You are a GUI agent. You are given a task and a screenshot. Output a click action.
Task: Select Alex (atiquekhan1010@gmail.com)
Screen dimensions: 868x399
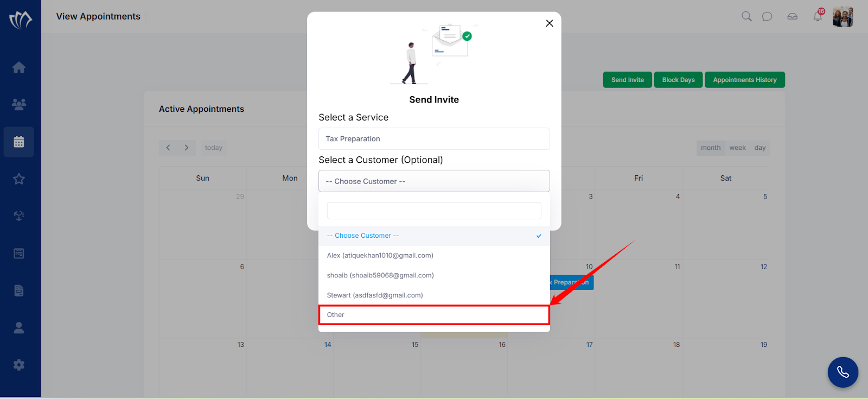(x=434, y=256)
